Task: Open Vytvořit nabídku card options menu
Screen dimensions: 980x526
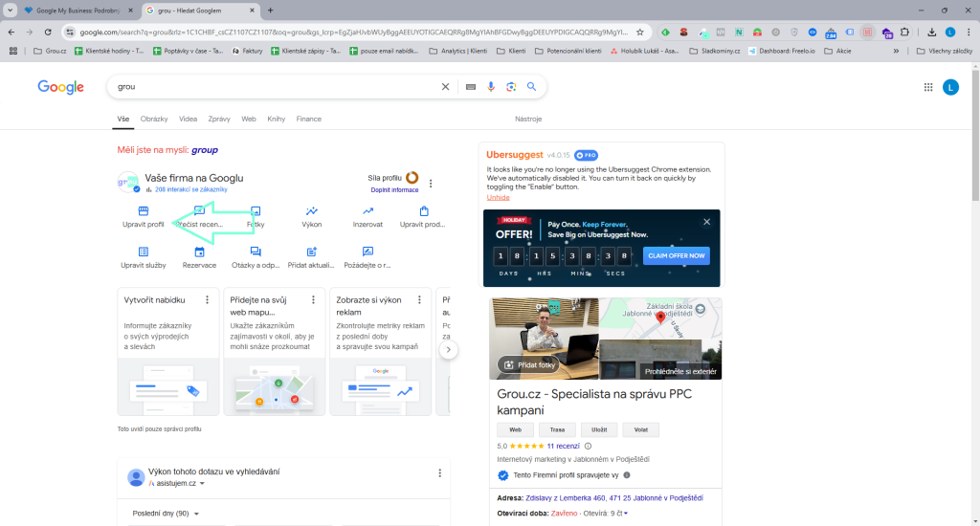Action: point(208,300)
